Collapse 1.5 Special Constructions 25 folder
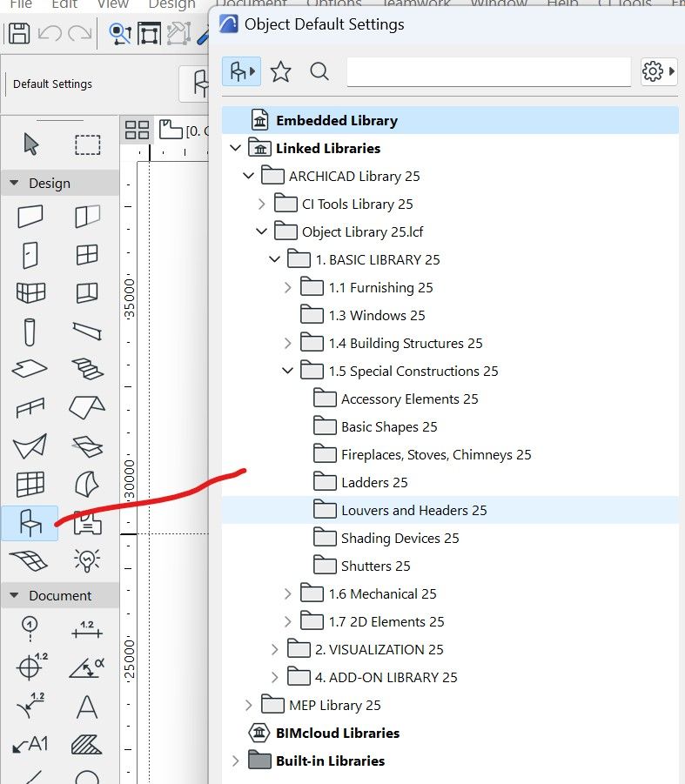The width and height of the screenshot is (685, 784). (x=287, y=371)
